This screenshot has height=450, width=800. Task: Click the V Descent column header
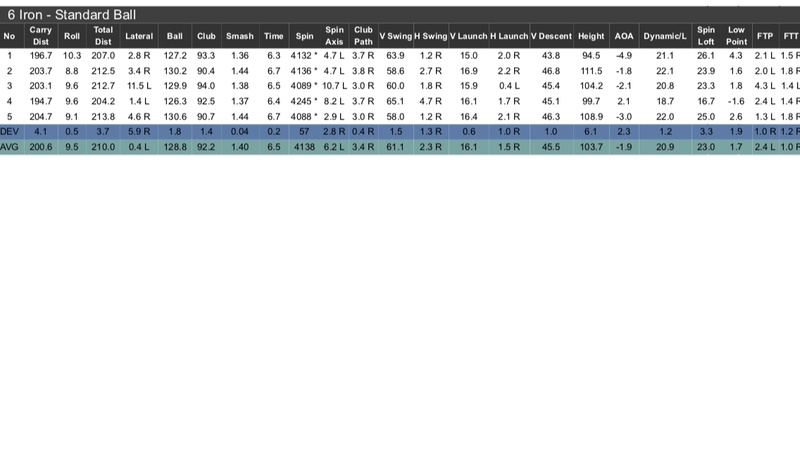[551, 36]
